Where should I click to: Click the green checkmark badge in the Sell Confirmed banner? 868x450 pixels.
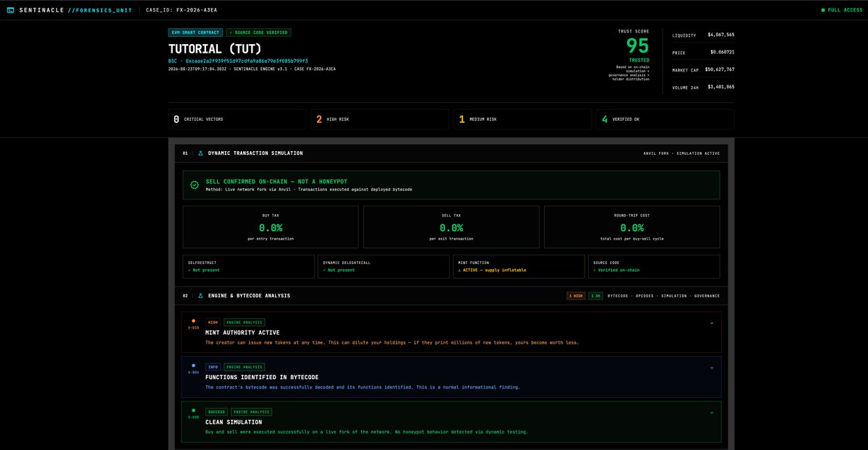[195, 185]
